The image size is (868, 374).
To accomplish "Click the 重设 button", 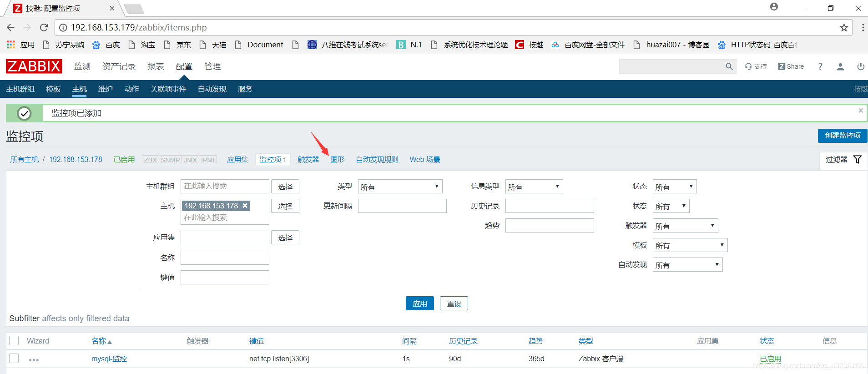I will (454, 303).
